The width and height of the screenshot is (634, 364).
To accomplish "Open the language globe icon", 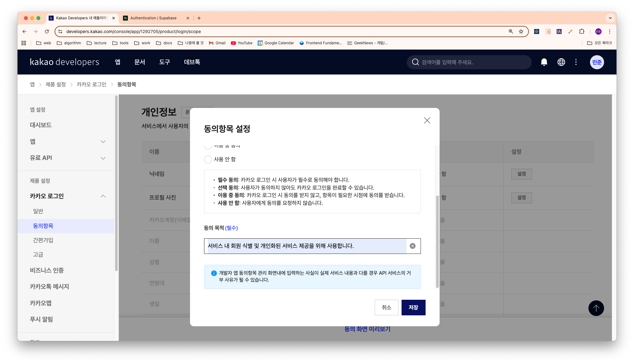I will click(561, 62).
